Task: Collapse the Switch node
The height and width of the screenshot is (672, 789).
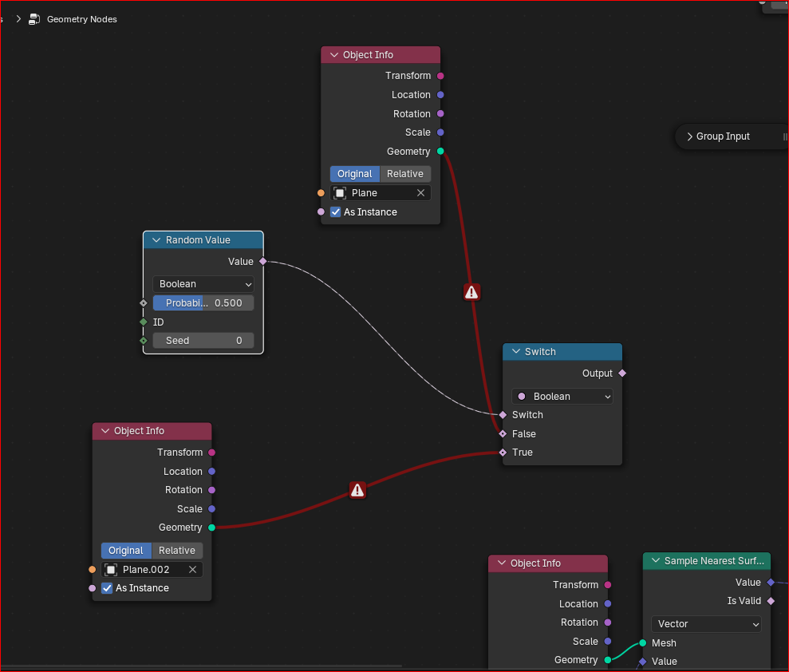Action: 516,351
